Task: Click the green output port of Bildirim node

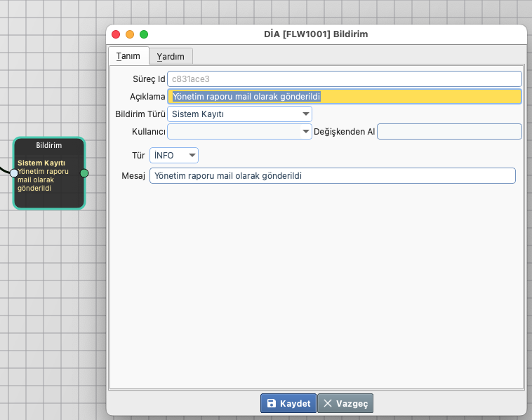Action: point(84,172)
